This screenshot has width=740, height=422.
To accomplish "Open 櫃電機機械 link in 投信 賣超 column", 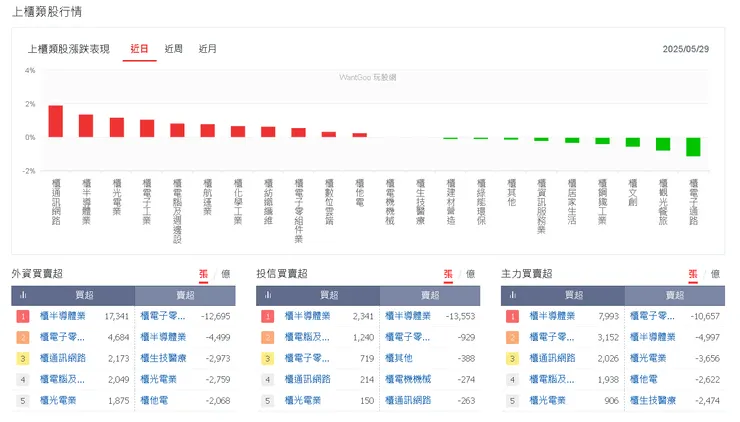I will tap(408, 379).
